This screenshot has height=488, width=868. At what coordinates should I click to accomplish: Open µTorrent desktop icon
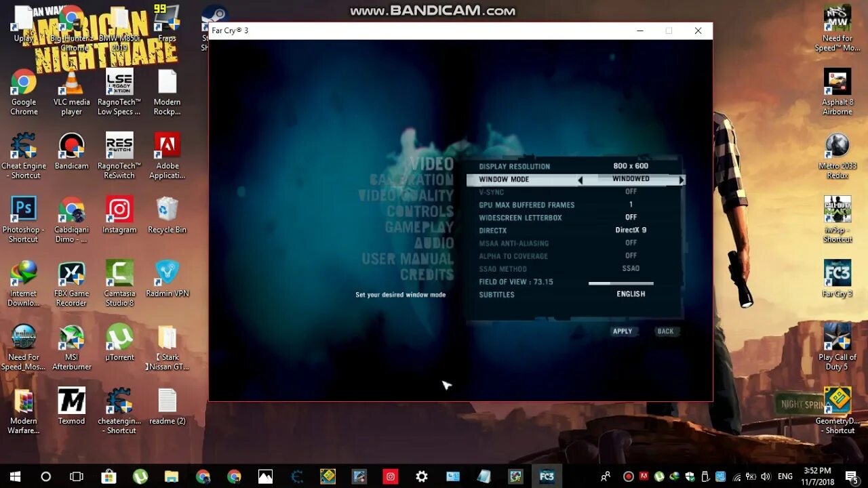(x=119, y=342)
